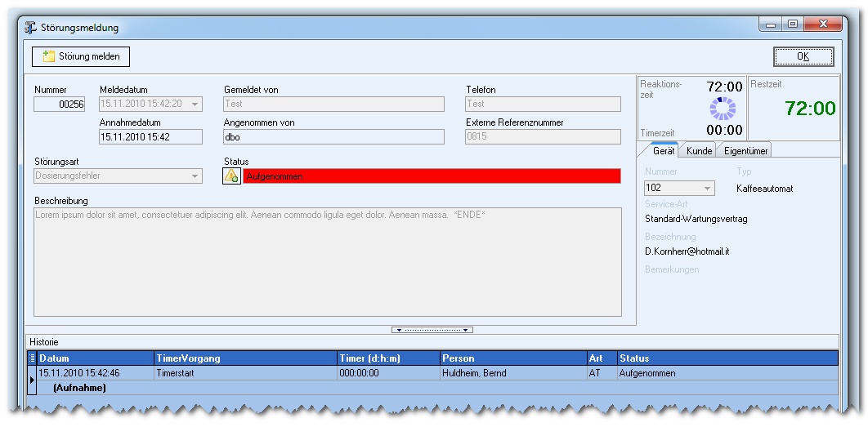Click the Angenommen von field containing dbo
The width and height of the screenshot is (868, 427).
333,137
